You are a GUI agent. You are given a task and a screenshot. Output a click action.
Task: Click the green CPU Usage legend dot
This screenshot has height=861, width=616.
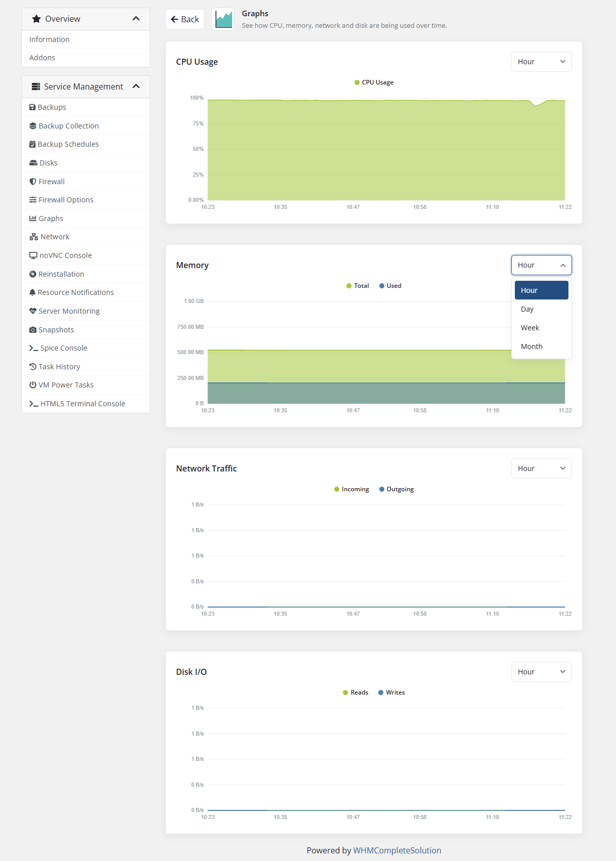tap(357, 82)
